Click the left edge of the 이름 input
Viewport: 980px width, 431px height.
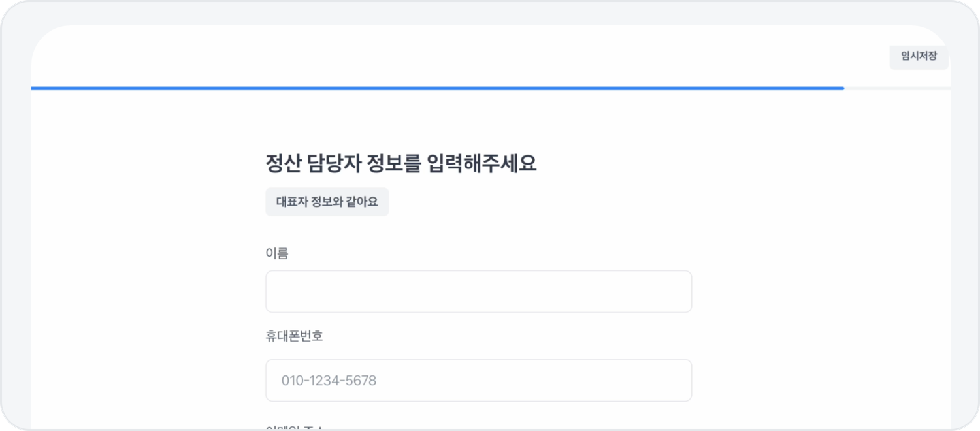tap(272, 292)
